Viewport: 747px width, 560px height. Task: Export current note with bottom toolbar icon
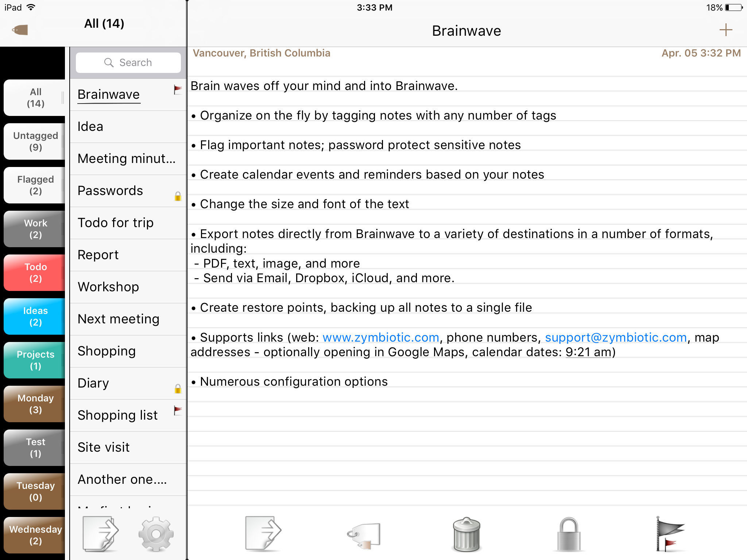coord(263,533)
